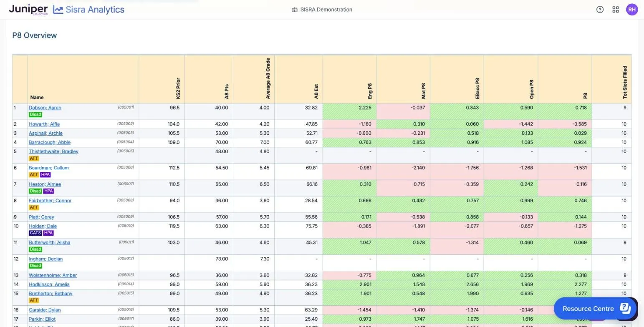Screen dimensions: 644x327
Task: Sort by the KS2 Prior column header
Action: 178,88
